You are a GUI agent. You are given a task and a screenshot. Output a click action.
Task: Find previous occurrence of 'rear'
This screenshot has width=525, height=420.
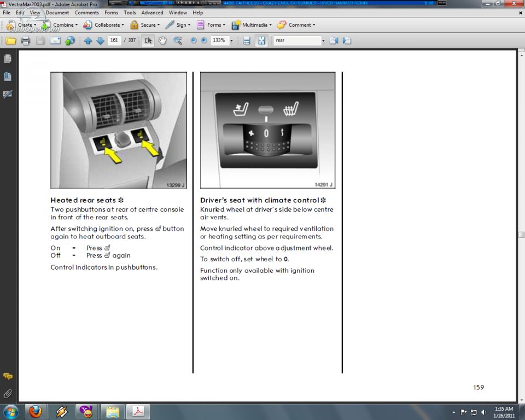334,40
